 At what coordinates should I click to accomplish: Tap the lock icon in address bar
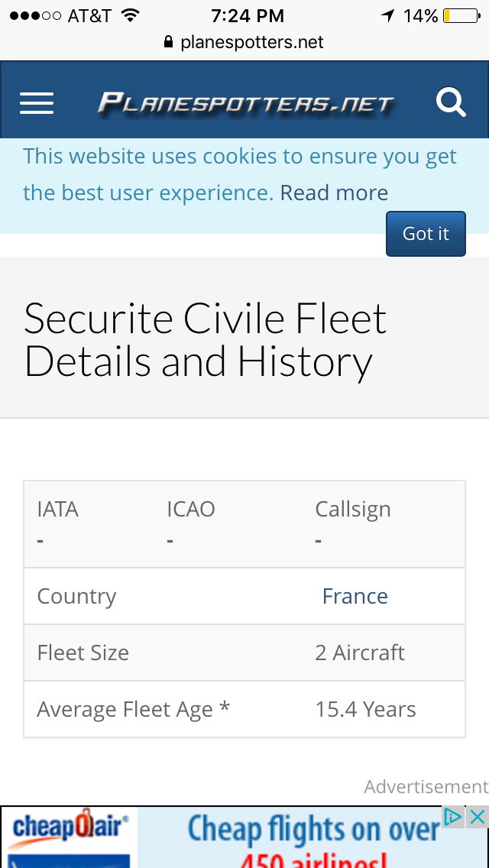tap(169, 42)
